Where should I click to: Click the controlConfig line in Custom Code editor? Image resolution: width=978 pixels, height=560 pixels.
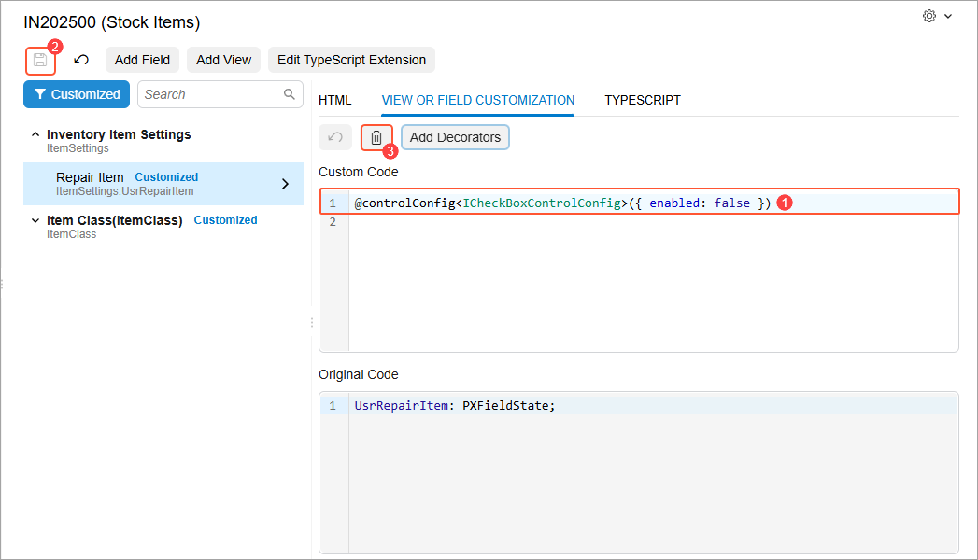562,203
